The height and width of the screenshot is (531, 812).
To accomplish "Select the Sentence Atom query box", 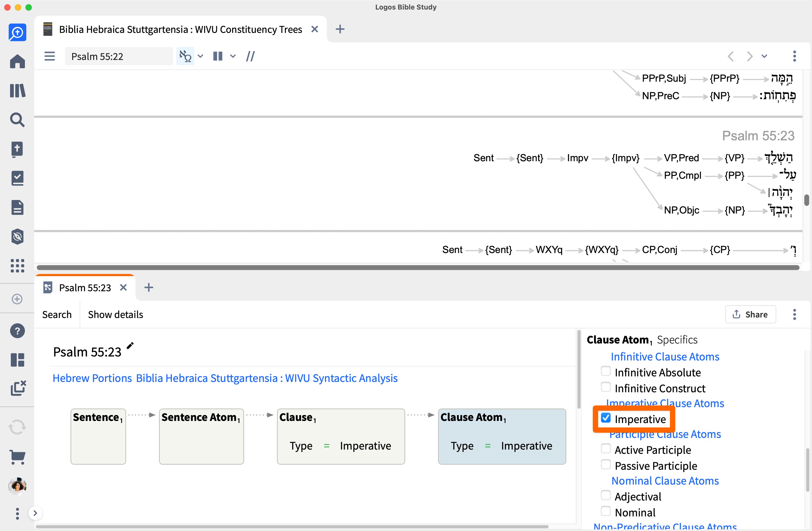I will click(201, 436).
